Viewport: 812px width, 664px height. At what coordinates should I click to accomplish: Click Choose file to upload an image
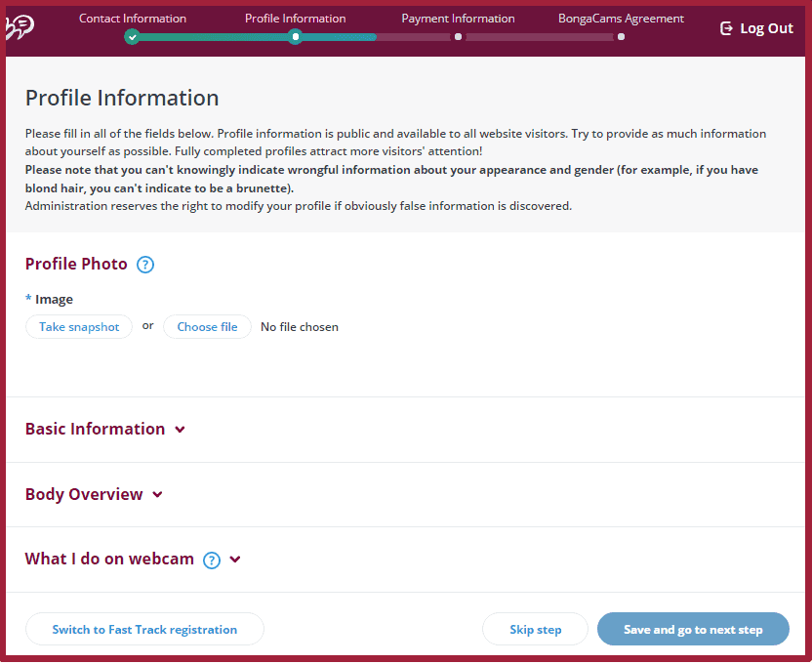point(207,326)
